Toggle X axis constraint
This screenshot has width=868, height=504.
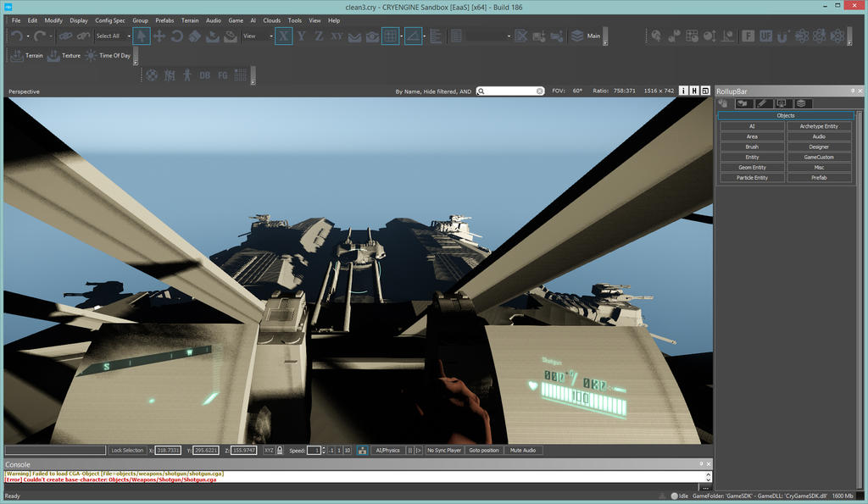coord(283,36)
